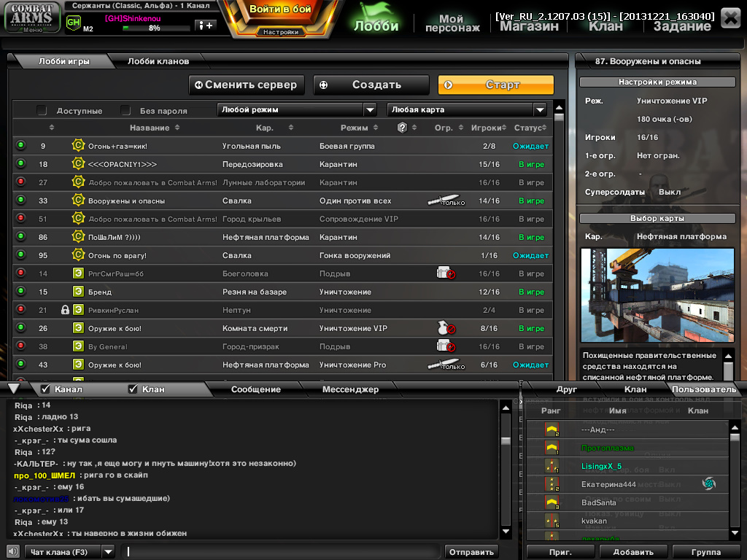Switch to Лобби кланов tab
The width and height of the screenshot is (747, 560).
[x=158, y=61]
